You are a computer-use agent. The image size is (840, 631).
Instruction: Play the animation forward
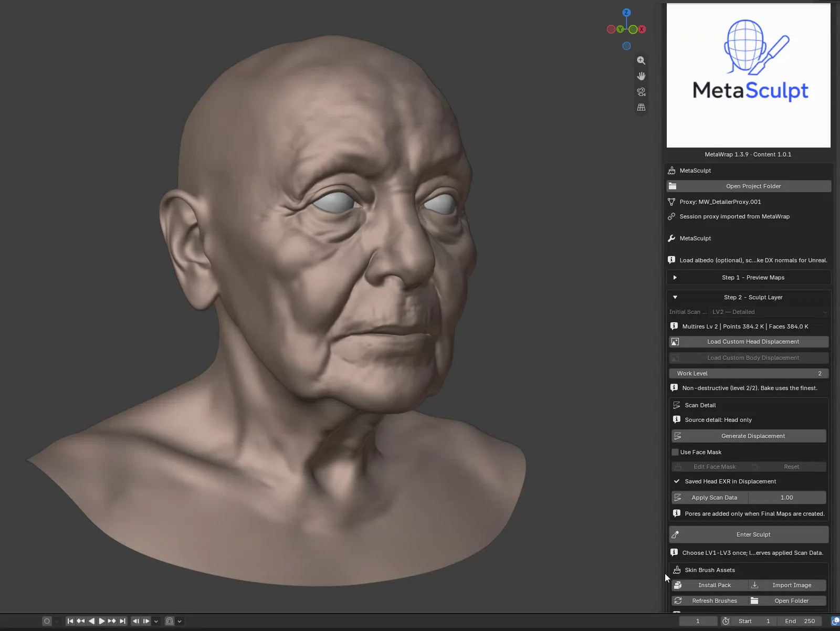click(101, 621)
